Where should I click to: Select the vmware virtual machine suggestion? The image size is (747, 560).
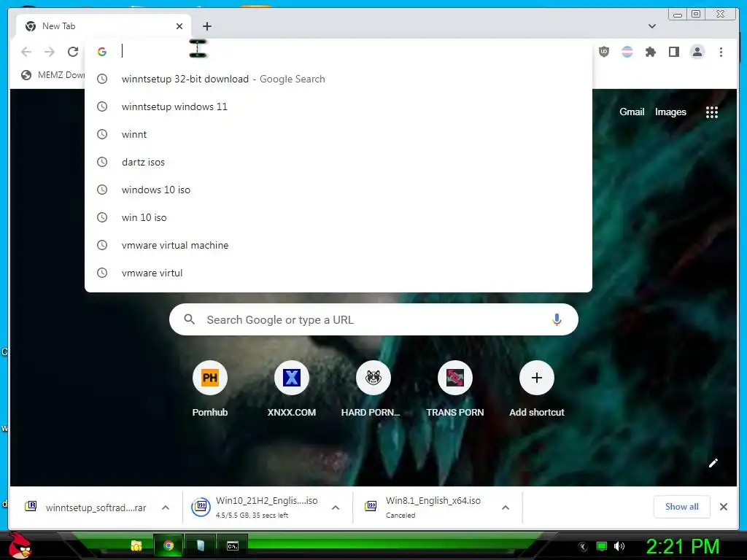pos(338,245)
